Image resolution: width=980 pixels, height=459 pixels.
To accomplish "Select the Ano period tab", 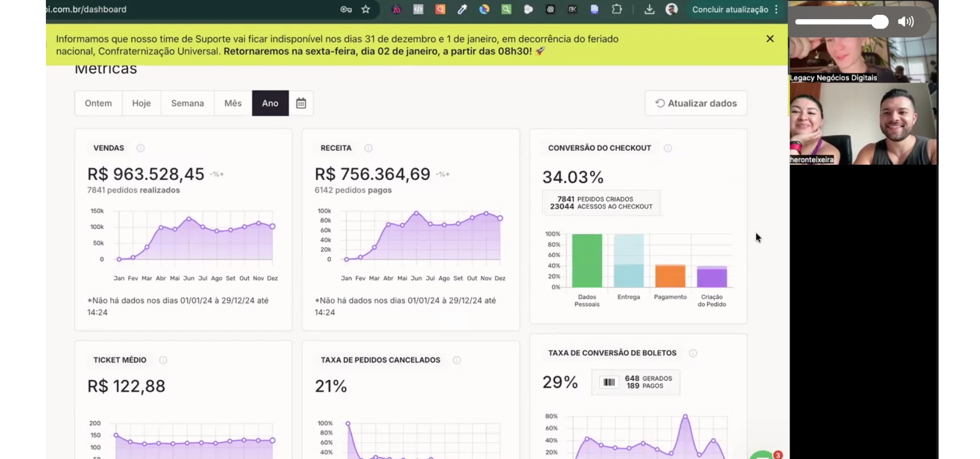I will pos(270,103).
